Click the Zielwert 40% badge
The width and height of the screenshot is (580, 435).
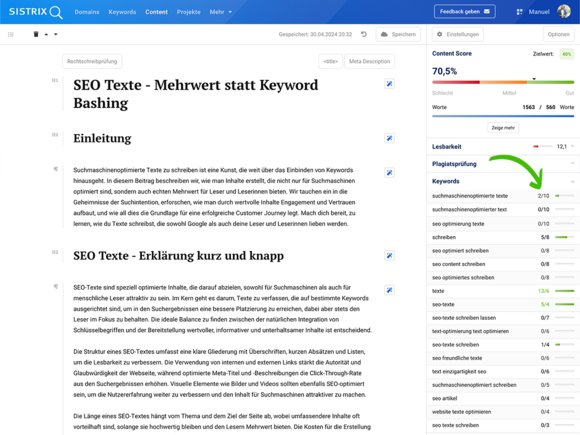566,54
